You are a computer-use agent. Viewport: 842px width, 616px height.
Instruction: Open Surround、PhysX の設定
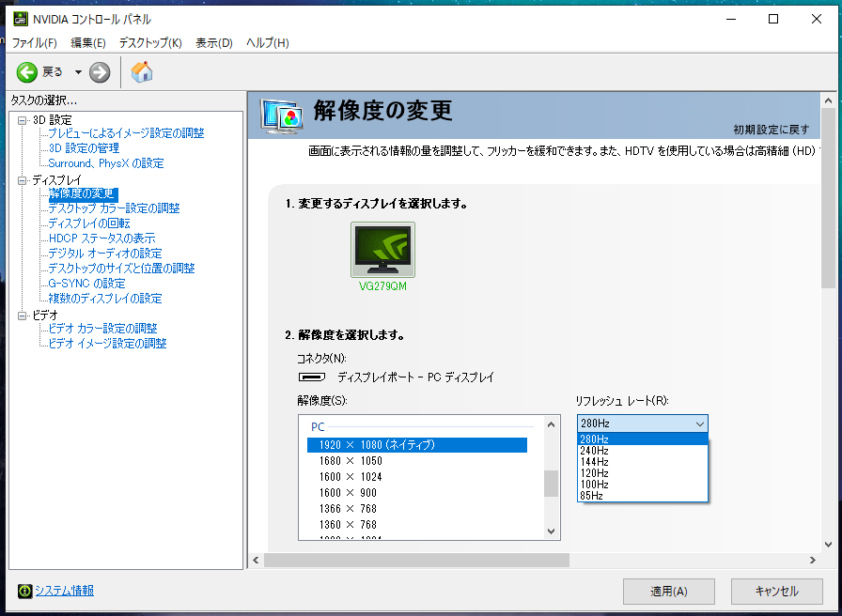(106, 163)
